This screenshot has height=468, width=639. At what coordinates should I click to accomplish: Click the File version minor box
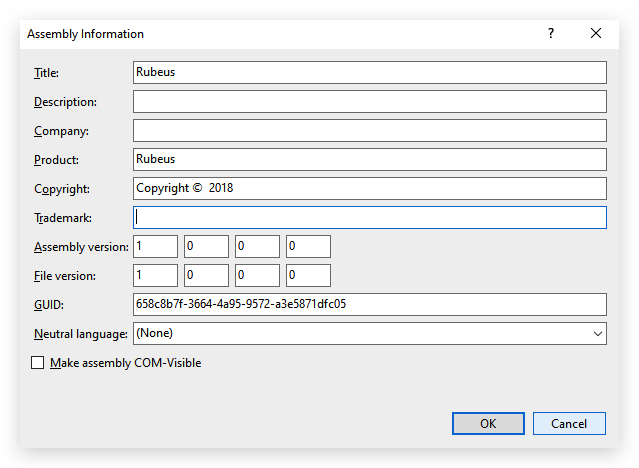pyautogui.click(x=206, y=275)
